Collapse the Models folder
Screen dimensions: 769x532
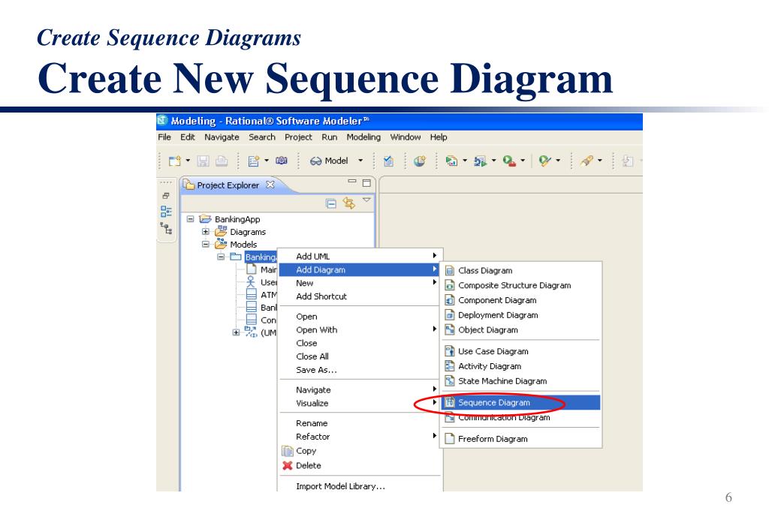click(206, 244)
